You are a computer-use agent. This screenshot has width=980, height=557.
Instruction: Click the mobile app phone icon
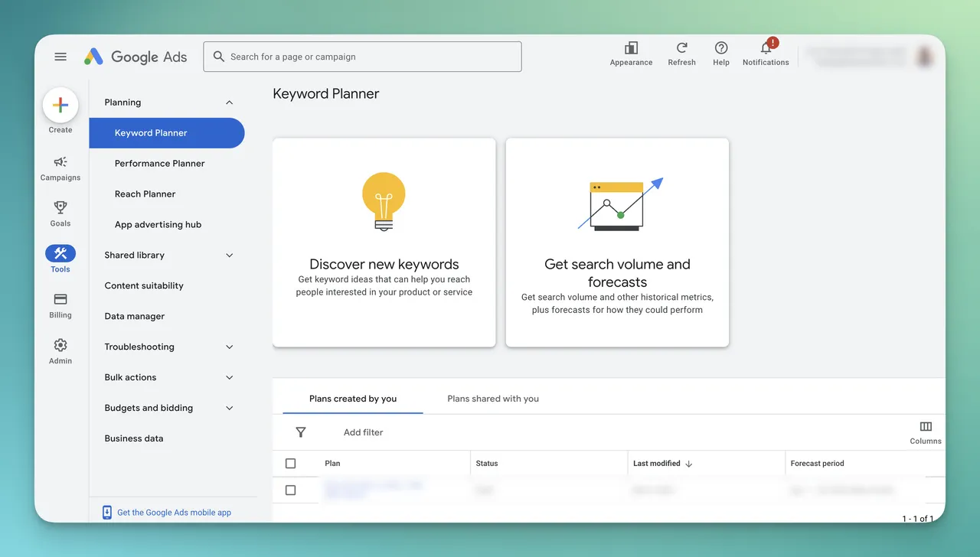click(x=107, y=513)
